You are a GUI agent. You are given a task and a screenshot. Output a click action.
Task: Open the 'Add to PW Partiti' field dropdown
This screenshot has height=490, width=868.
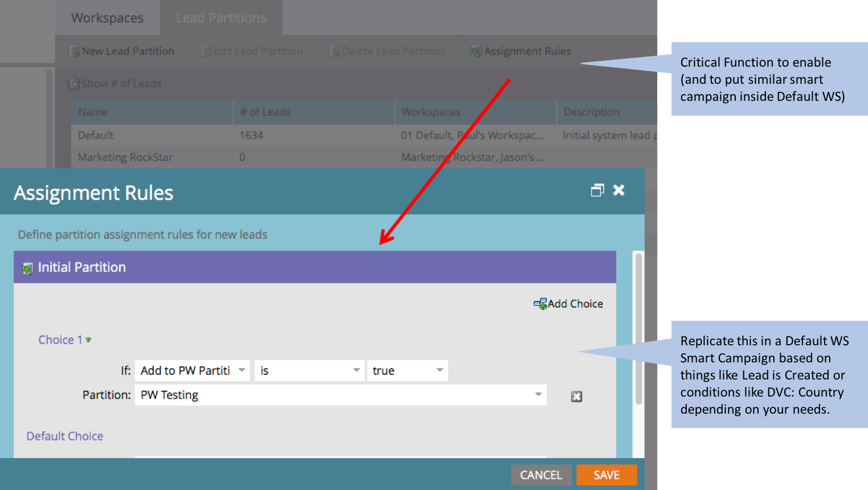241,370
